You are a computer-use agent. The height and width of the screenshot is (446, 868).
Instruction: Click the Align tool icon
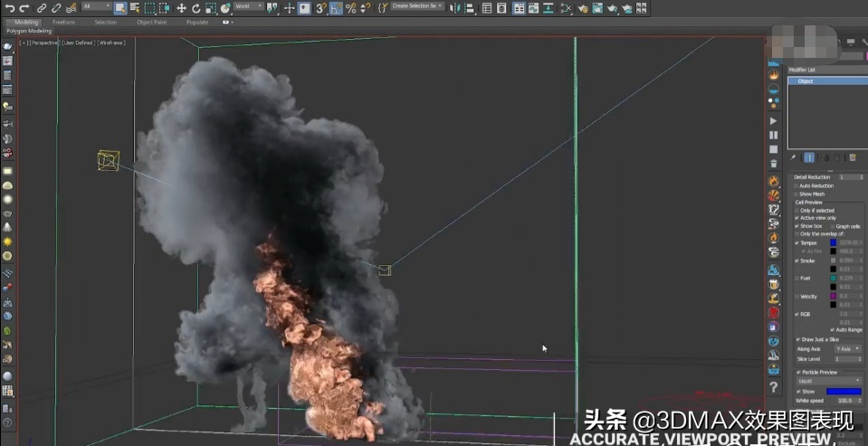tap(470, 8)
